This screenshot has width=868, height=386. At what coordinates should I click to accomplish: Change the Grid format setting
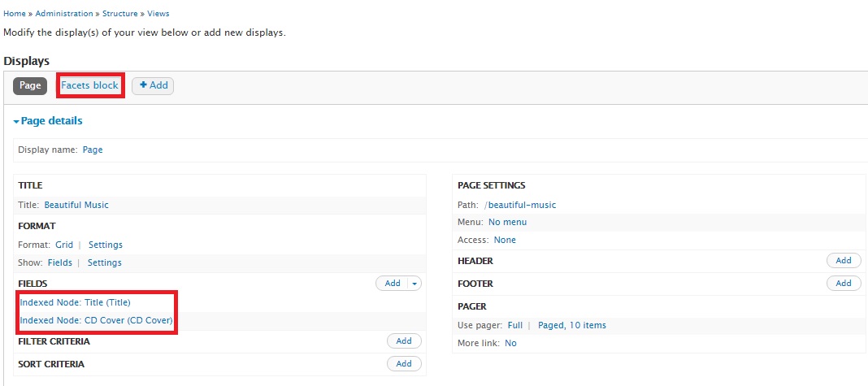[64, 245]
